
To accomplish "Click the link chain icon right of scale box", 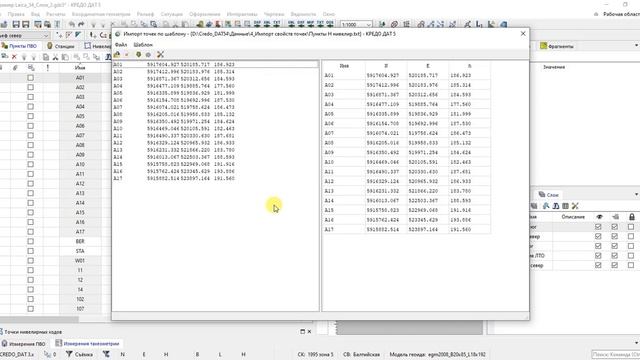I will coord(394,24).
